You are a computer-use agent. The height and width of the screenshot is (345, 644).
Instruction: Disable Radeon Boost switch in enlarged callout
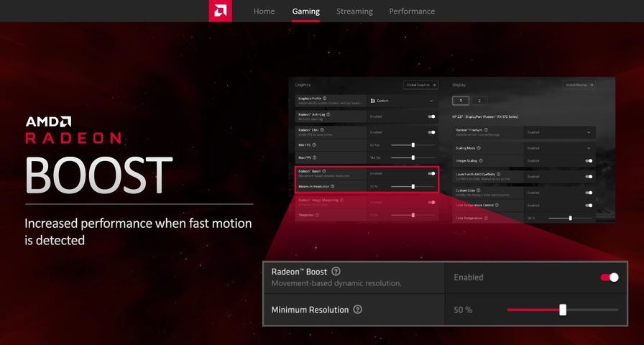[x=609, y=277]
